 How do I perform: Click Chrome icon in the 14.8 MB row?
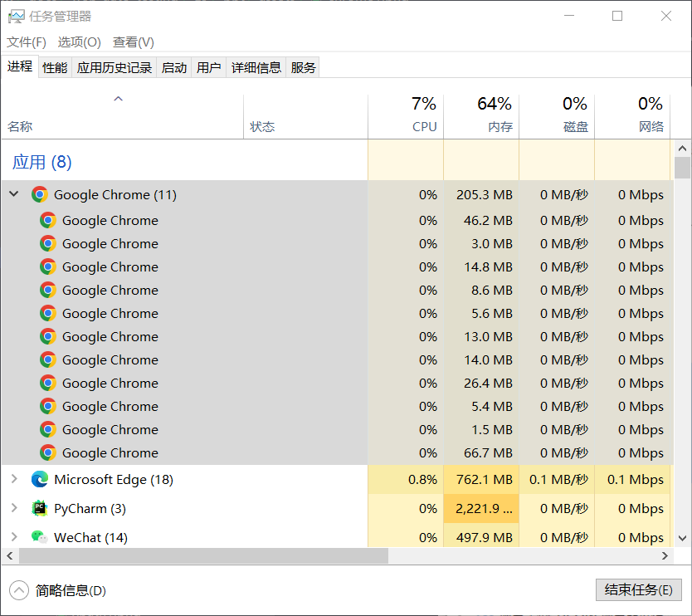coord(47,266)
